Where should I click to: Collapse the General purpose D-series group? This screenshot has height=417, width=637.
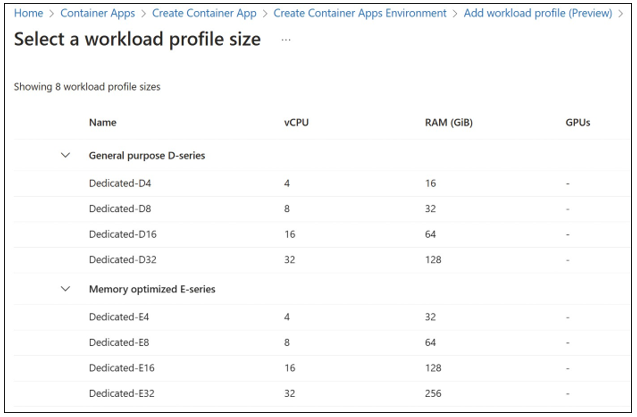coord(65,155)
